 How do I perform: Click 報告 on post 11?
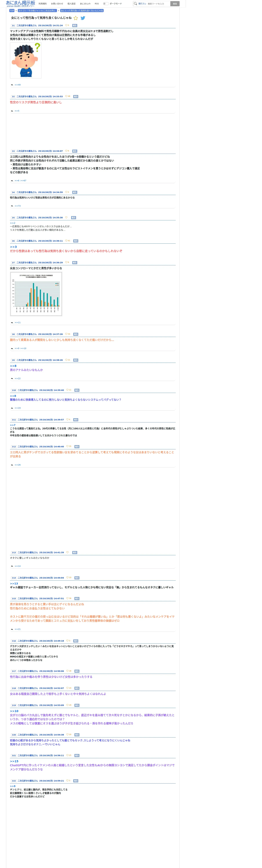tap(76, 420)
